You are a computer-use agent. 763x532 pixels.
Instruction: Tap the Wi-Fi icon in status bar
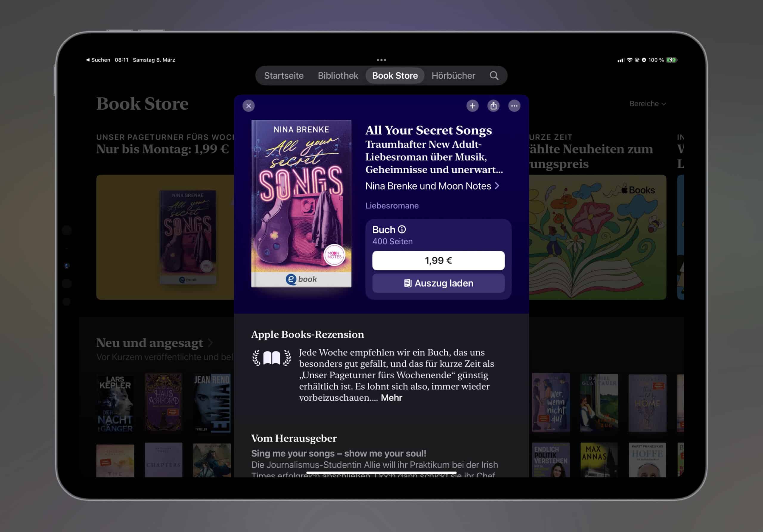(x=629, y=60)
